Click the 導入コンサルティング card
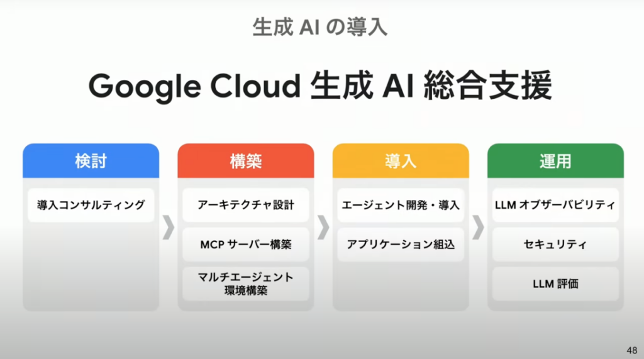 [91, 205]
